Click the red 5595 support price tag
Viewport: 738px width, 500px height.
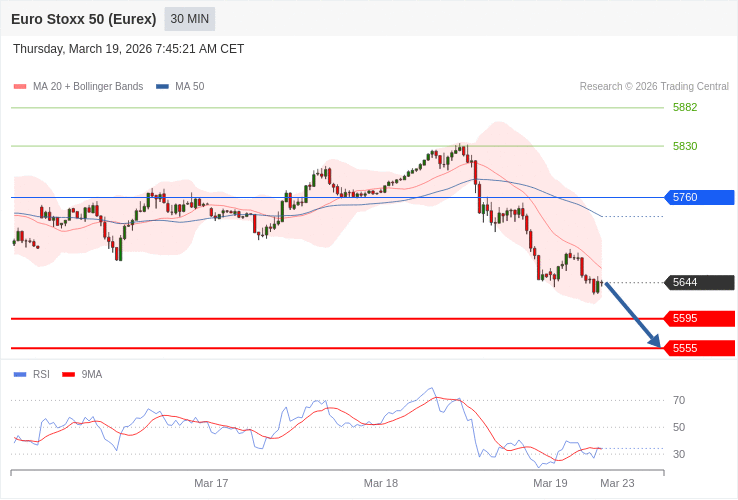699,318
